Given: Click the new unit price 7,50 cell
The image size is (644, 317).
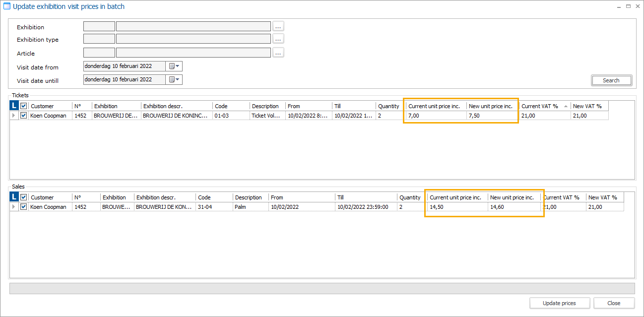Looking at the screenshot, I should coord(491,116).
